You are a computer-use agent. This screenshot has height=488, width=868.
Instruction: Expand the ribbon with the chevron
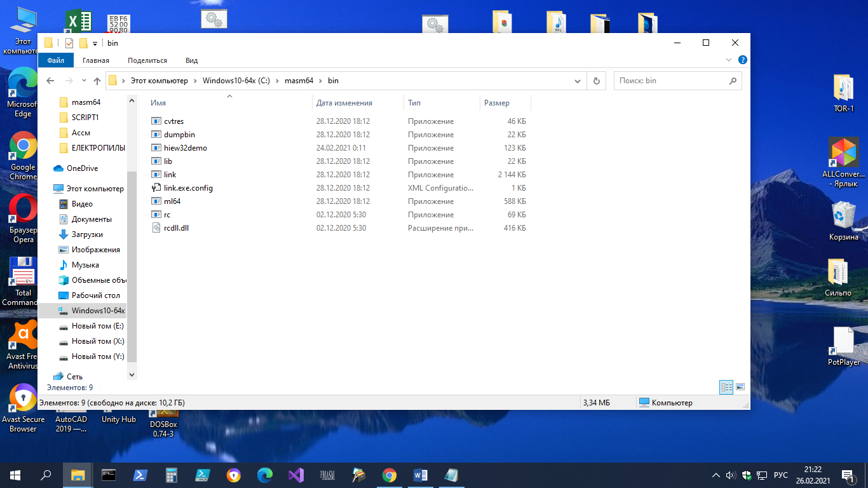[729, 60]
